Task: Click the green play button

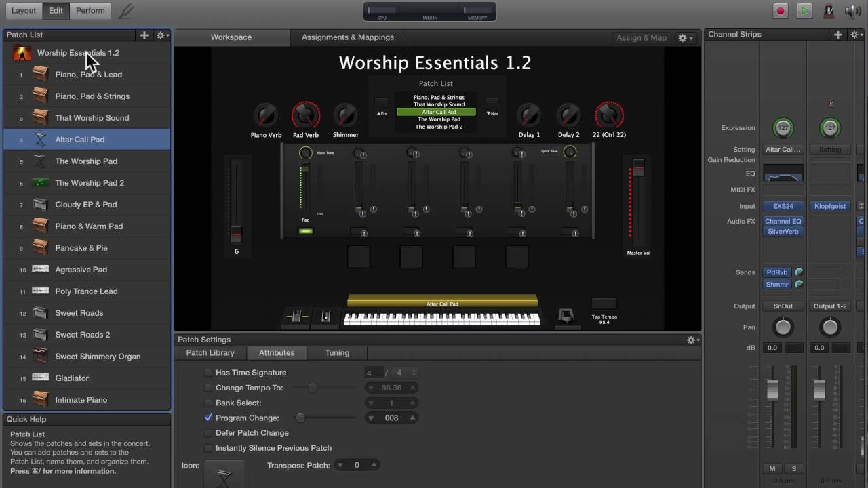Action: coord(804,11)
